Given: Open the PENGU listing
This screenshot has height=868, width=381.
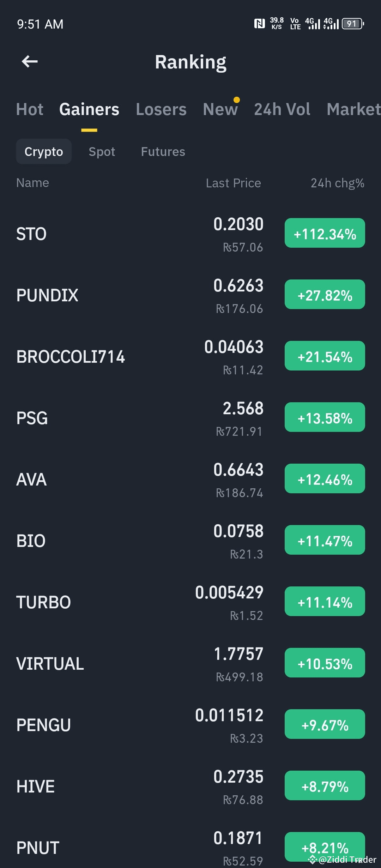Looking at the screenshot, I should tap(190, 725).
